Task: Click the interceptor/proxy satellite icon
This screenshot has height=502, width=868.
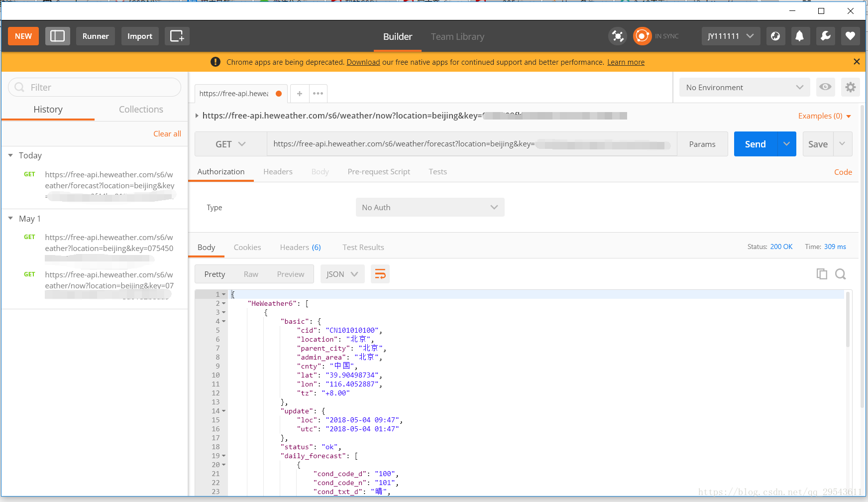Action: click(x=618, y=36)
